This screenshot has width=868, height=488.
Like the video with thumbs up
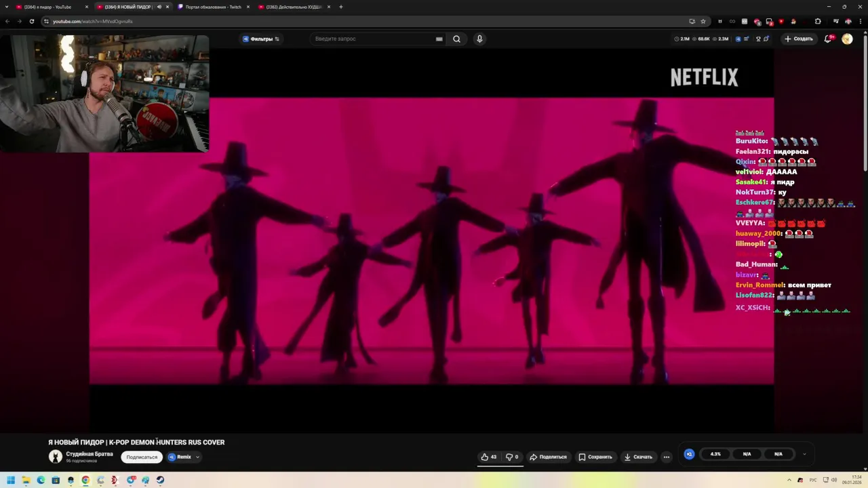(489, 457)
